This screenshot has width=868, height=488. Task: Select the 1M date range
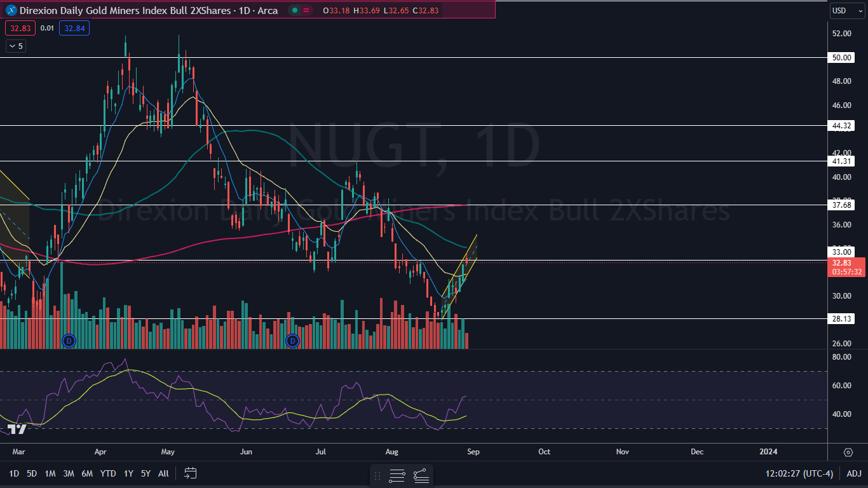pos(50,473)
